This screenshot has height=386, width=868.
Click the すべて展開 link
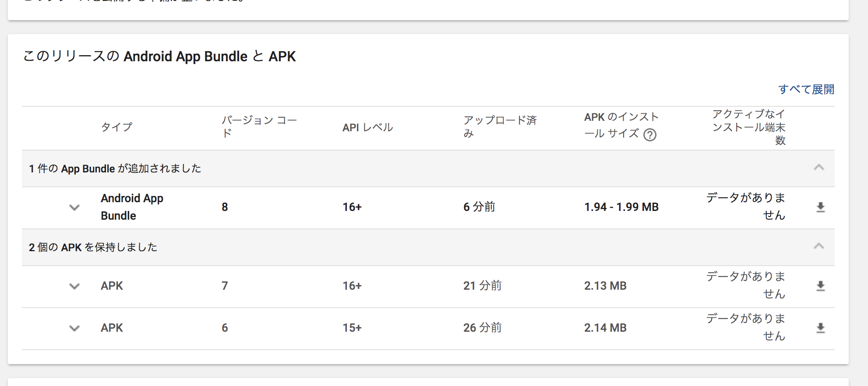(x=806, y=89)
